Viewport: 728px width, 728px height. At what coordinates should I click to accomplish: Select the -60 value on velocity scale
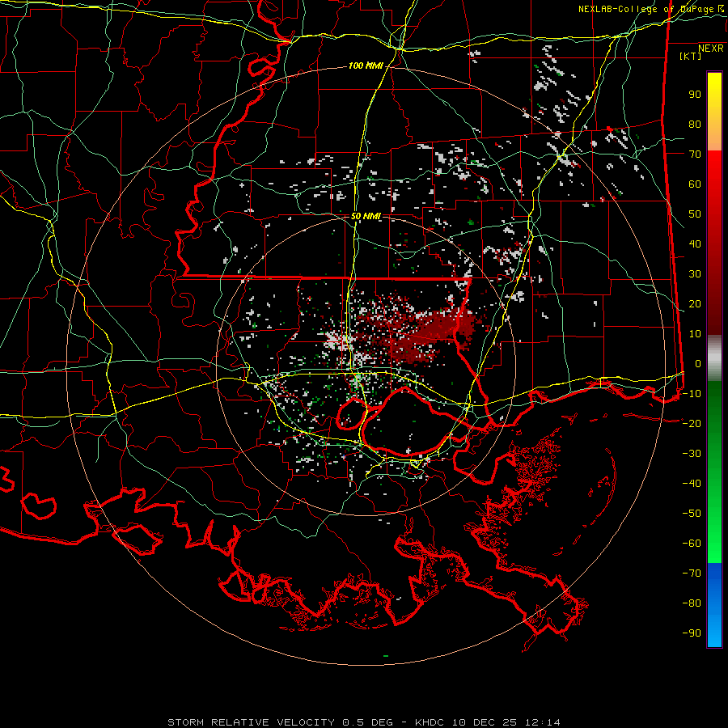tap(692, 544)
